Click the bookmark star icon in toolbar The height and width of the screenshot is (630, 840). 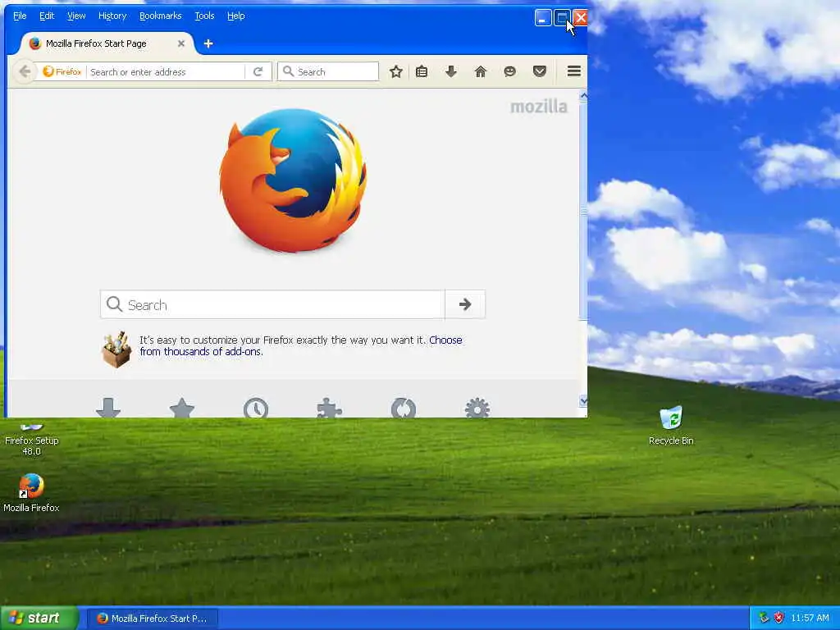[396, 71]
